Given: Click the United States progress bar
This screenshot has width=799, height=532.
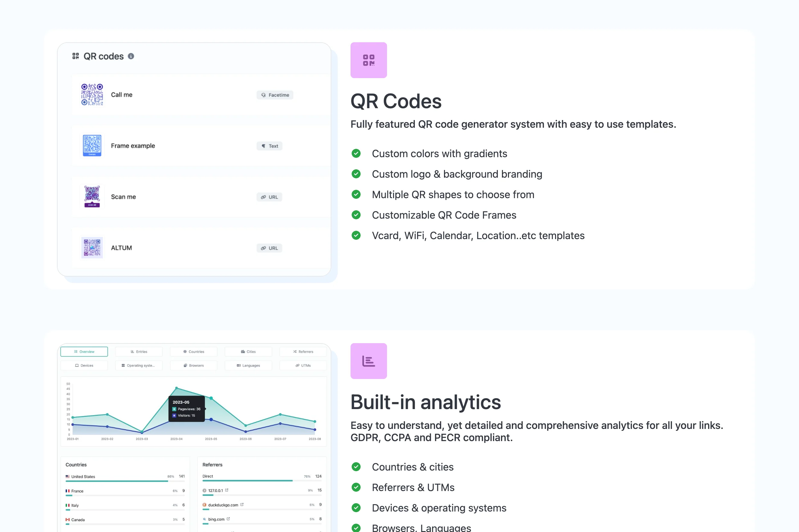Looking at the screenshot, I should pyautogui.click(x=117, y=481).
